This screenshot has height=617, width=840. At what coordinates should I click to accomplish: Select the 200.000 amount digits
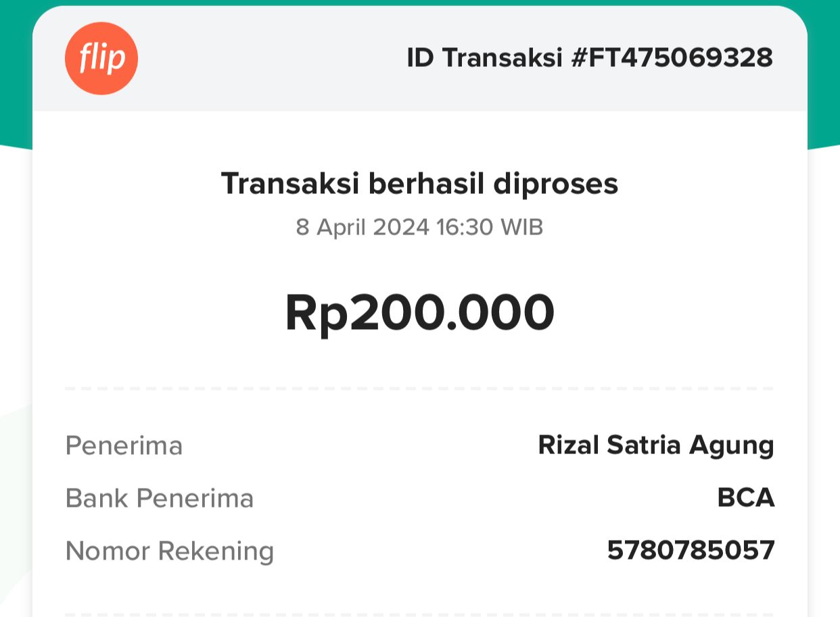[452, 313]
